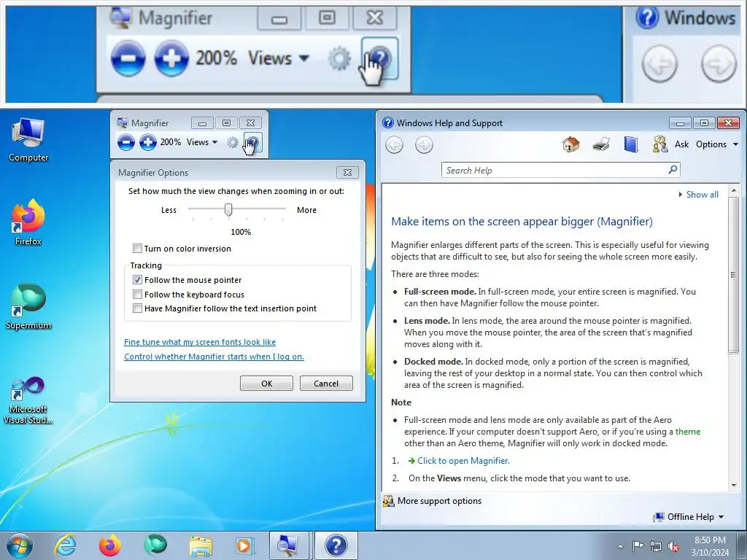Close the Magnifier Options dialog

347,172
